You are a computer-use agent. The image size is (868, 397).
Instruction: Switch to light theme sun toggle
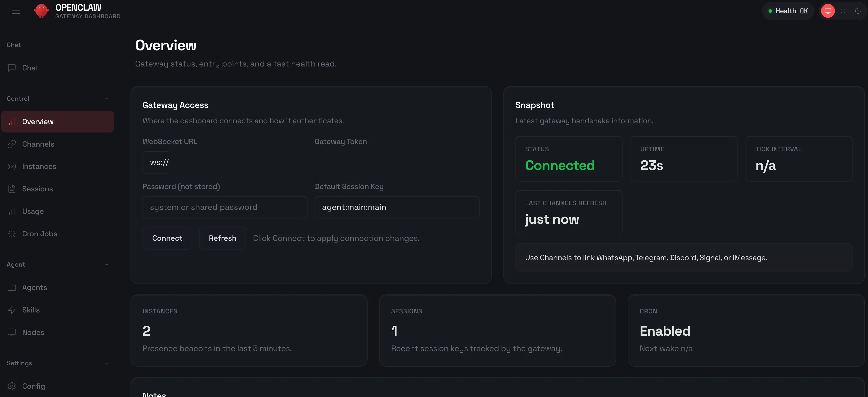coord(843,11)
